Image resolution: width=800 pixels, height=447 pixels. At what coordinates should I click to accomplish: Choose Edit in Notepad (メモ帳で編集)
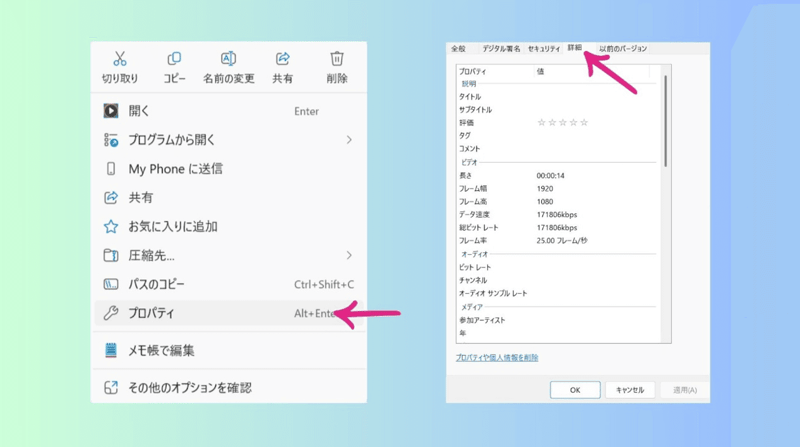(x=161, y=351)
